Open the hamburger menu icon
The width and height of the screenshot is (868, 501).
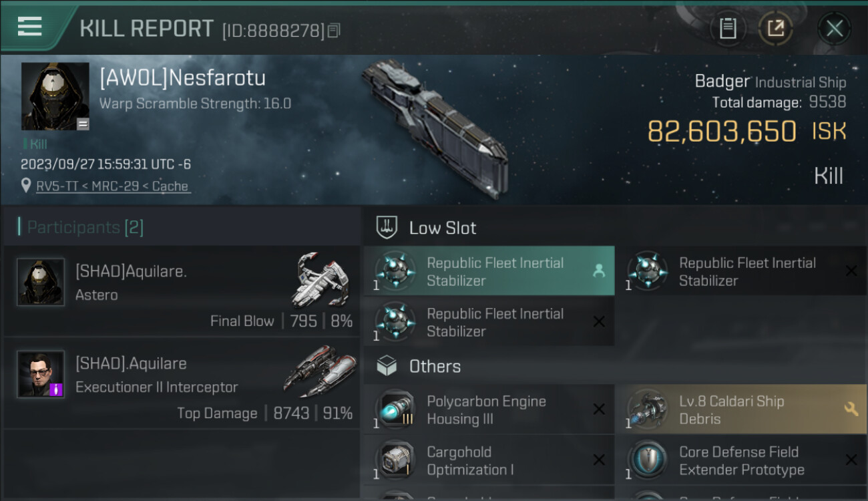click(30, 27)
